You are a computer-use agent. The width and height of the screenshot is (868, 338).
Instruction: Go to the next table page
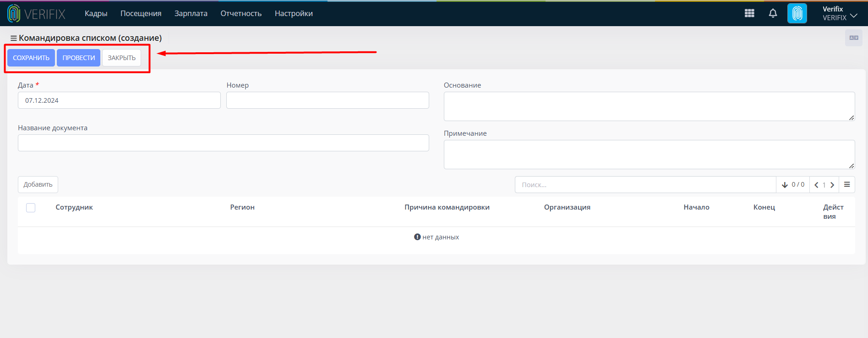(832, 185)
